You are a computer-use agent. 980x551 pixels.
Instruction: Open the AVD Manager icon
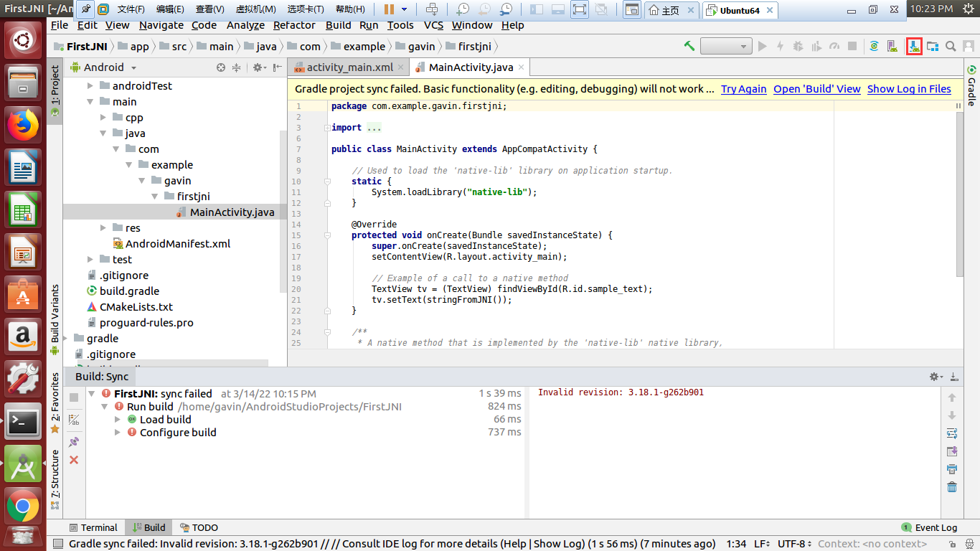coord(892,46)
